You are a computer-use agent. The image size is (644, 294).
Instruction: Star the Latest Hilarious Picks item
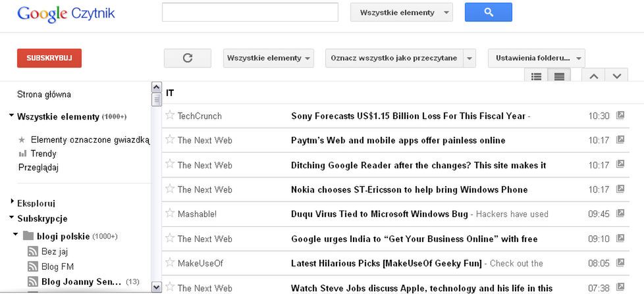tap(170, 262)
